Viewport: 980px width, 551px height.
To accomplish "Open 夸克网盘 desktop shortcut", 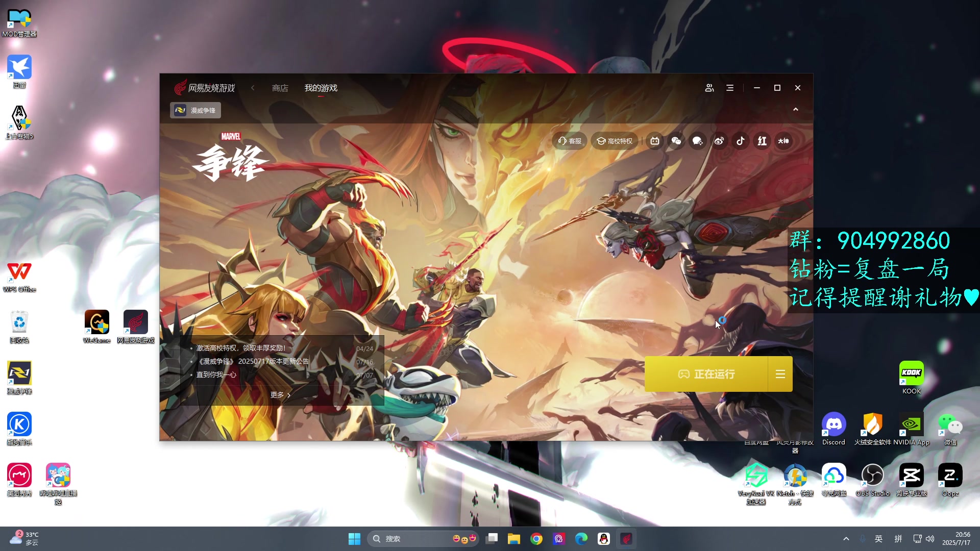I will (834, 480).
